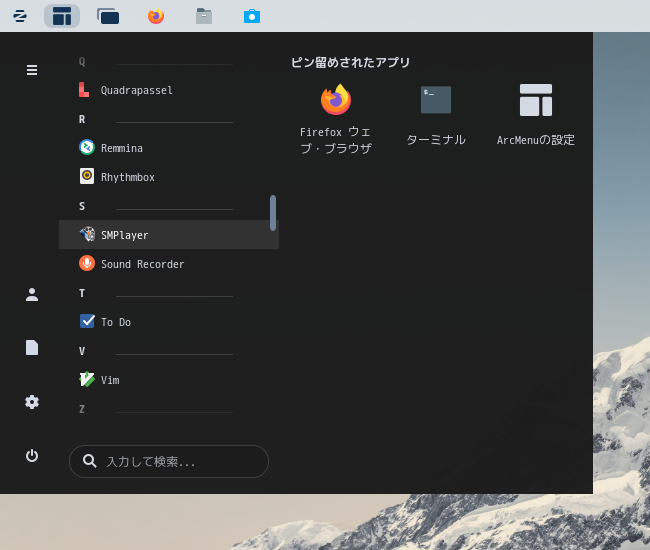Open the Software store bag icon
Screen dimensions: 650x550
click(252, 16)
